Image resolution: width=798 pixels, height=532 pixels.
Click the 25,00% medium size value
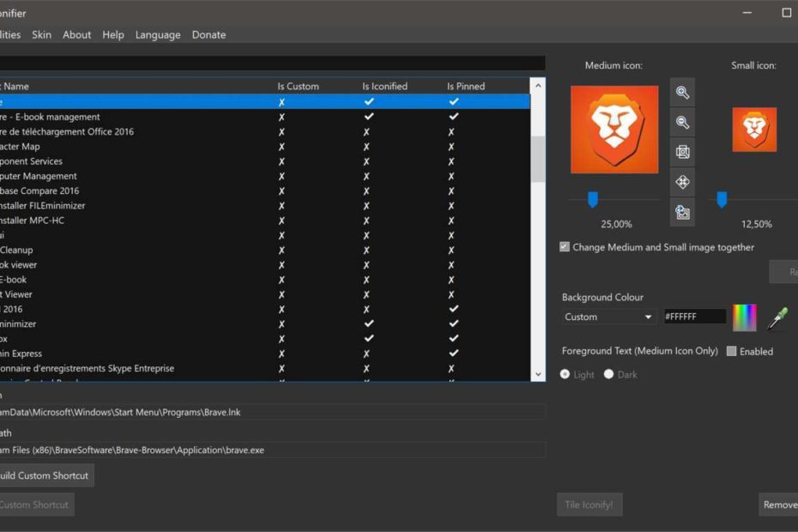(x=616, y=224)
